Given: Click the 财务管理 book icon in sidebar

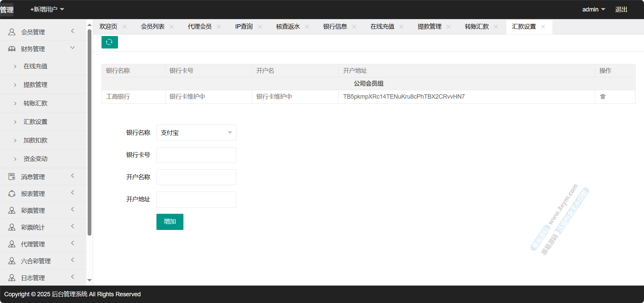Looking at the screenshot, I should pos(12,49).
